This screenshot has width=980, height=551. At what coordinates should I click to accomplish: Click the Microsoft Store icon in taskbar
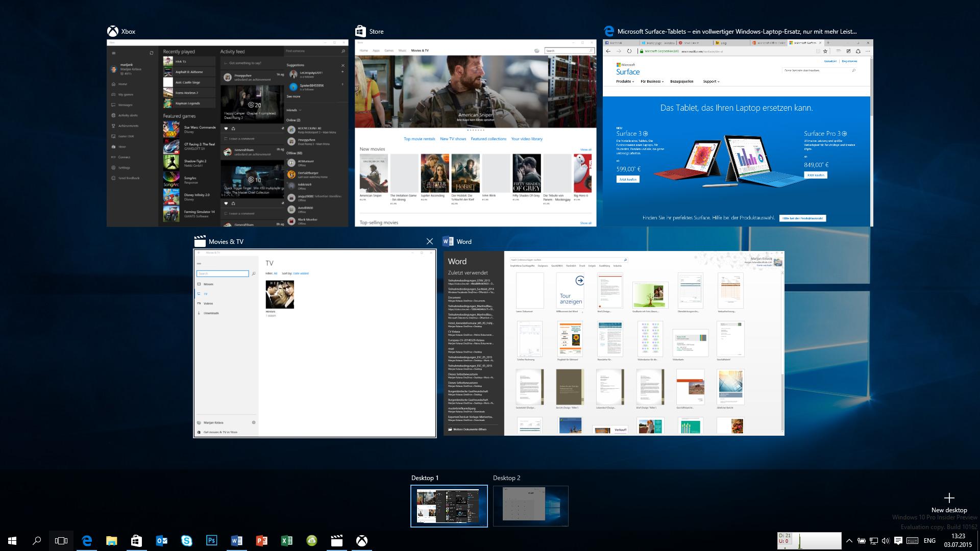tap(136, 540)
